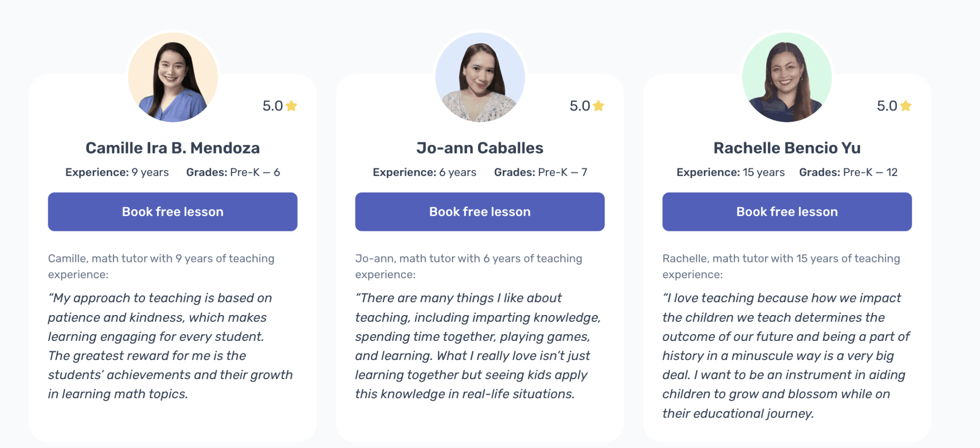
Task: Book a free lesson with Rachelle
Action: tap(786, 211)
